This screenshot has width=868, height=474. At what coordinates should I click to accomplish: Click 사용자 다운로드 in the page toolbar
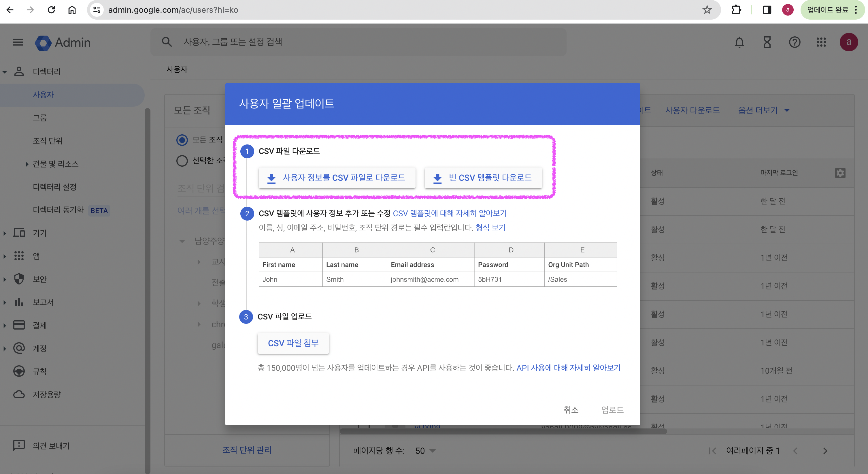tap(692, 110)
